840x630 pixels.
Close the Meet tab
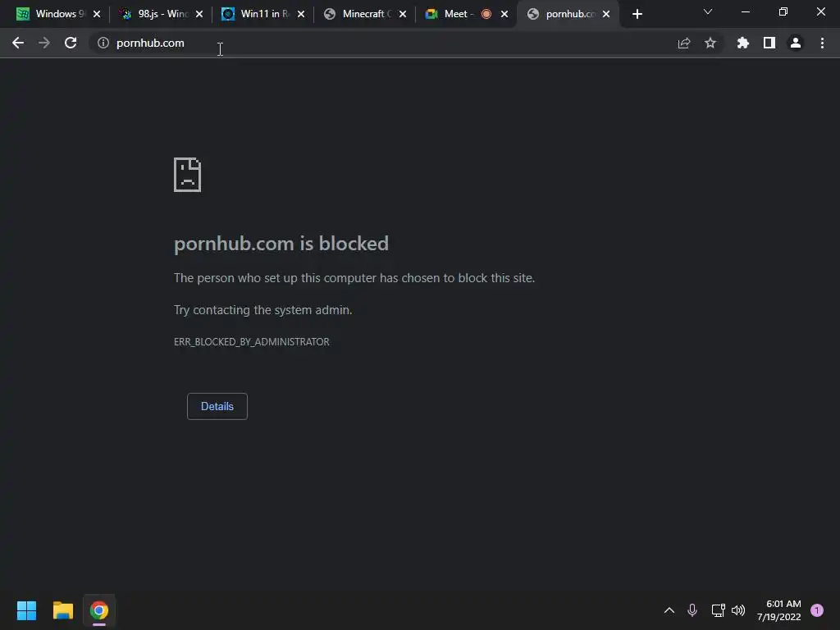[x=504, y=15]
